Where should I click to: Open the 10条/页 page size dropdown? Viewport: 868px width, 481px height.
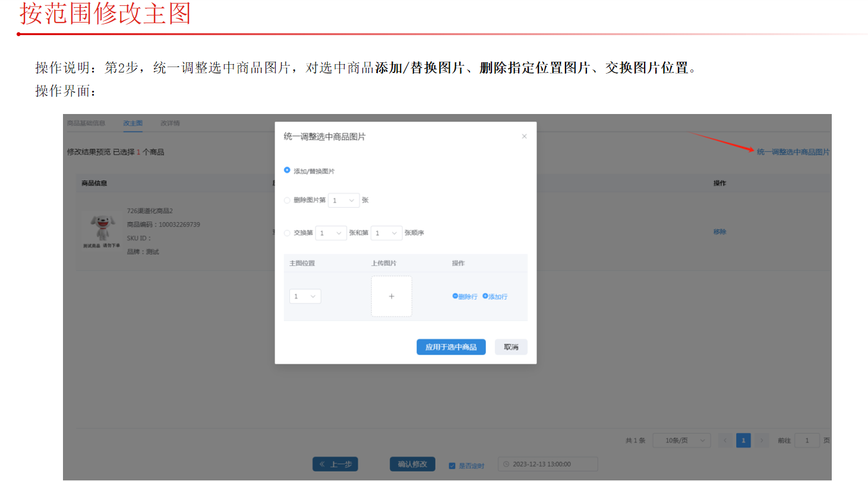point(681,441)
